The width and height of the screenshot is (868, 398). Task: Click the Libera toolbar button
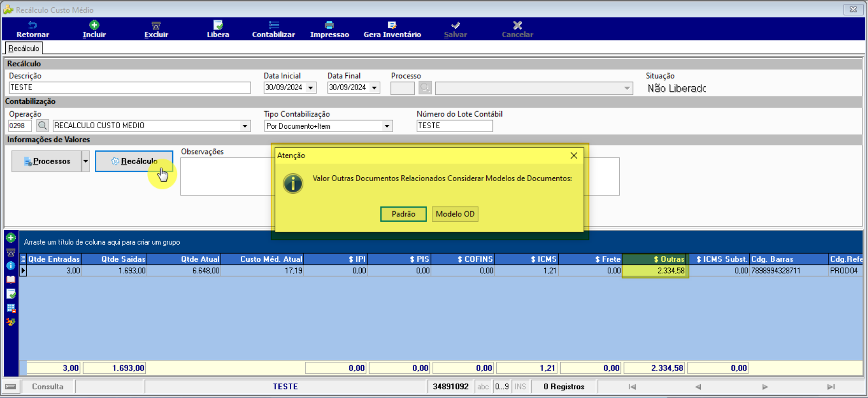tap(218, 29)
